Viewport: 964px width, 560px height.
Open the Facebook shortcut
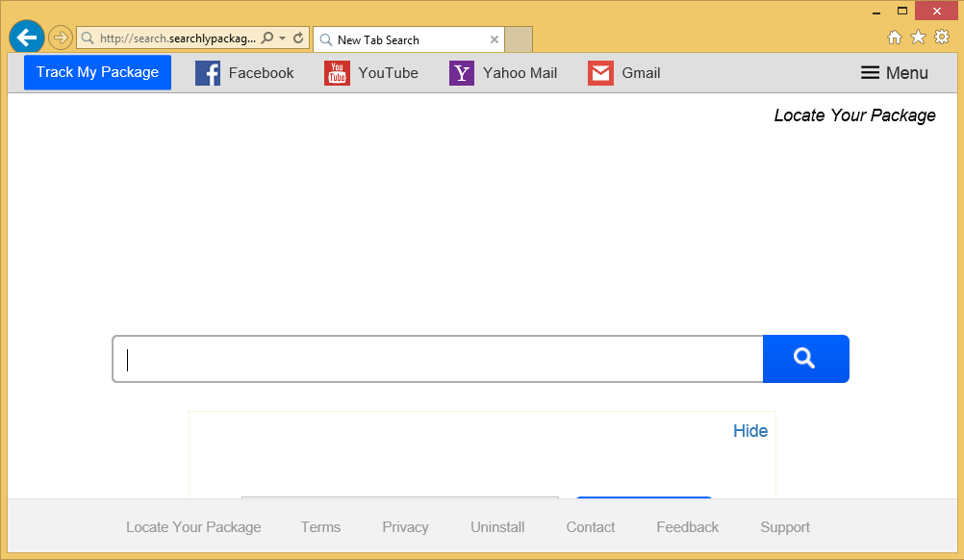[x=244, y=73]
